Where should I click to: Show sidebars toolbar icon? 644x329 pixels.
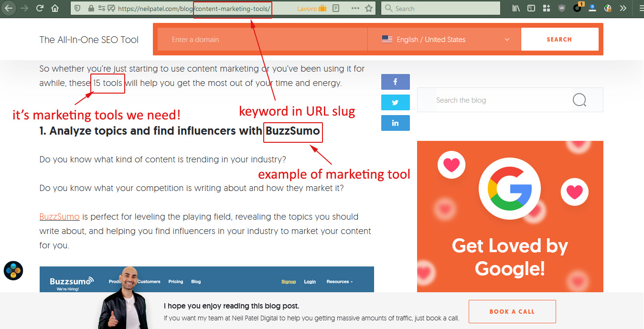(x=531, y=8)
